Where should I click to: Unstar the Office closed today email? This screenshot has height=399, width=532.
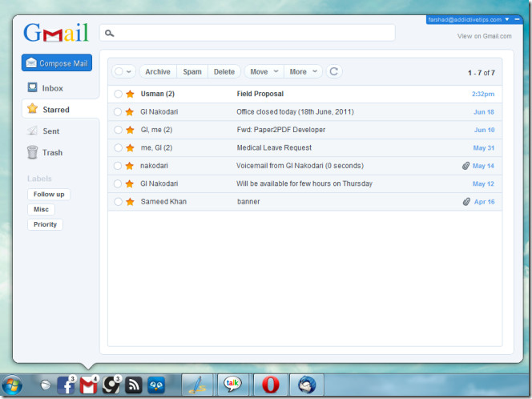click(130, 112)
